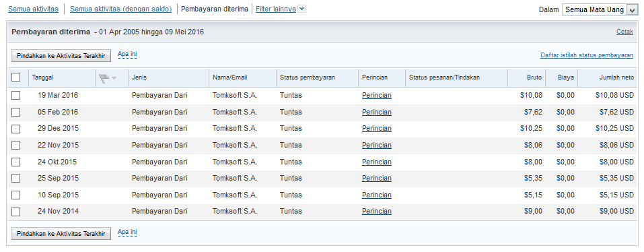Click the Biaya column header

tap(566, 77)
